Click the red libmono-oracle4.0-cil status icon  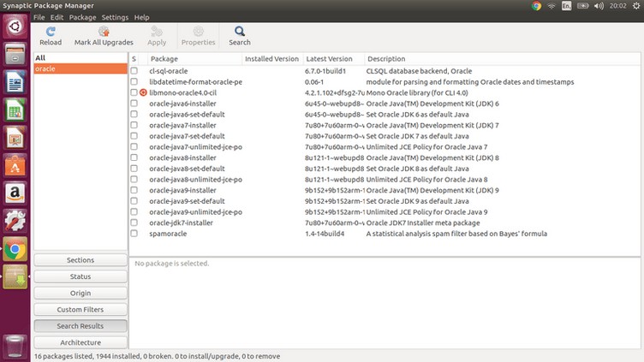[144, 92]
